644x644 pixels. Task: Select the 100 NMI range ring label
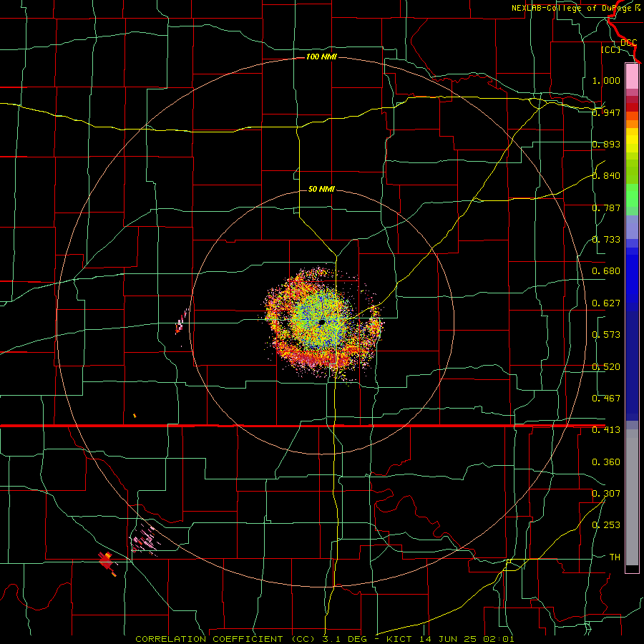[321, 57]
